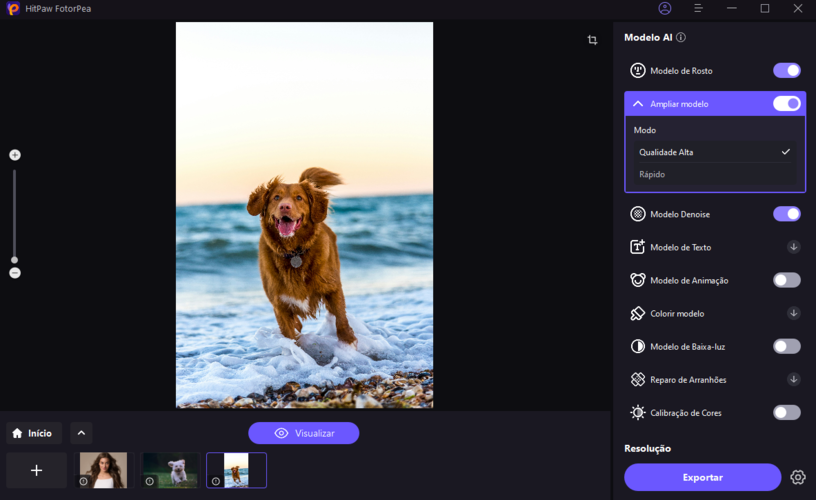Download the Colorir modelo model
This screenshot has width=816, height=500.
[x=794, y=313]
